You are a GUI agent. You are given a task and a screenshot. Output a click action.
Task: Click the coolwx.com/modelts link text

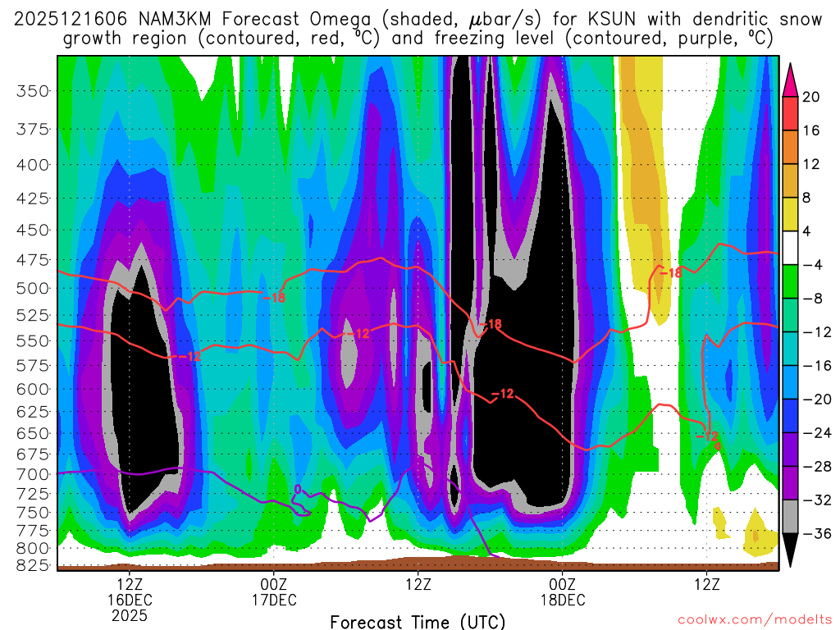755,620
